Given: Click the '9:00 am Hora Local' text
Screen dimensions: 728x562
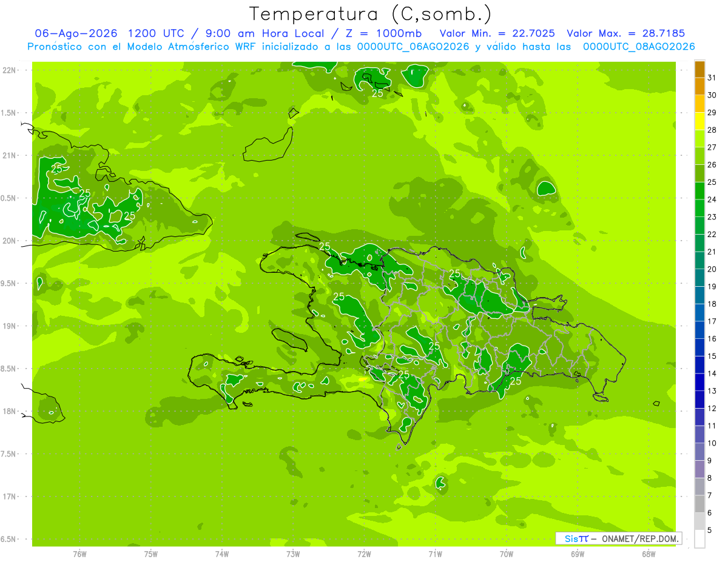Looking at the screenshot, I should pyautogui.click(x=265, y=33).
